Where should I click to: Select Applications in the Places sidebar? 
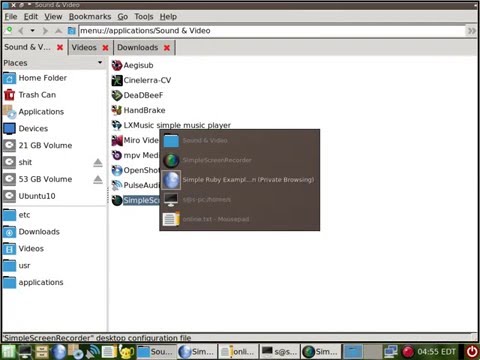pyautogui.click(x=41, y=112)
